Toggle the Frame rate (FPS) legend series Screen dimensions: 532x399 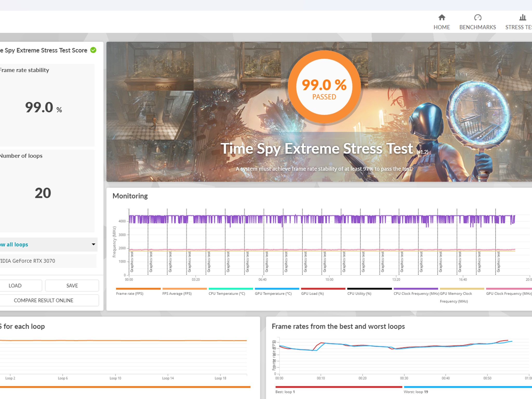click(130, 293)
